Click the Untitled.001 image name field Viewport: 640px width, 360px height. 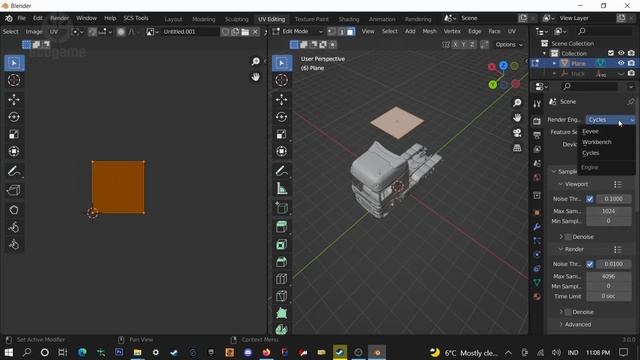pos(190,32)
